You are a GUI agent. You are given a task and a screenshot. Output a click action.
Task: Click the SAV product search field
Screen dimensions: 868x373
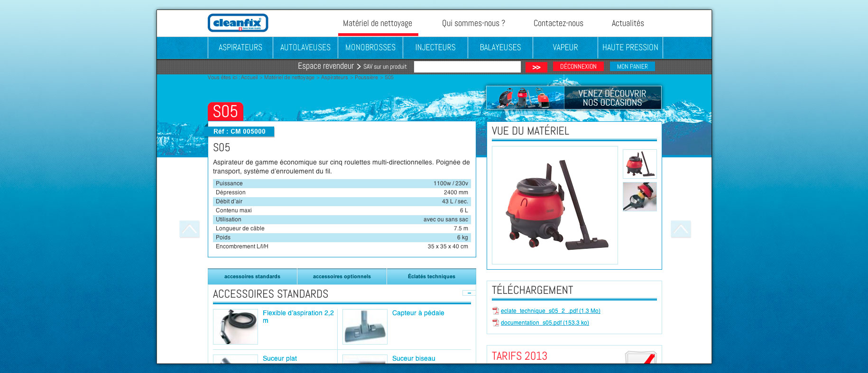[467, 67]
